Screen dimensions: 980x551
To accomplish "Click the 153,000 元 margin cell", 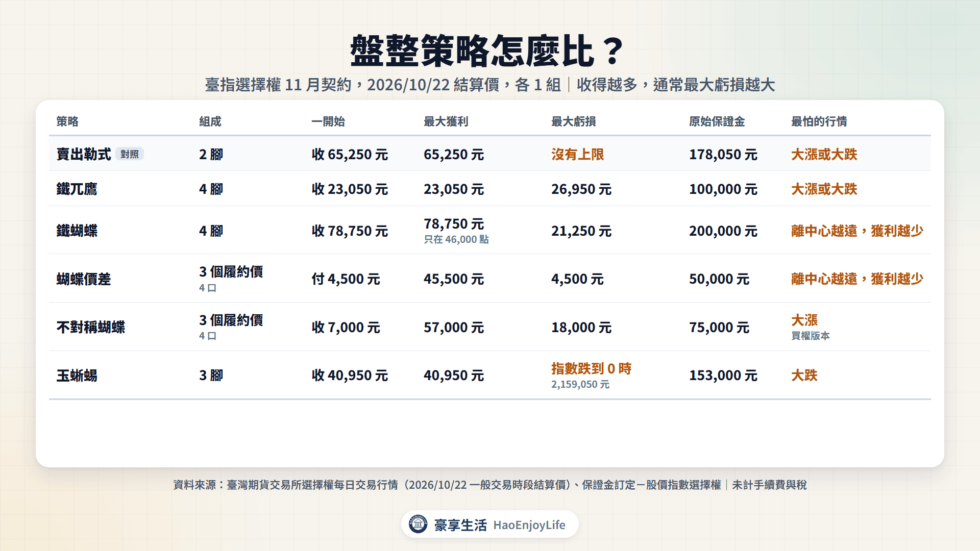I will click(x=723, y=375).
